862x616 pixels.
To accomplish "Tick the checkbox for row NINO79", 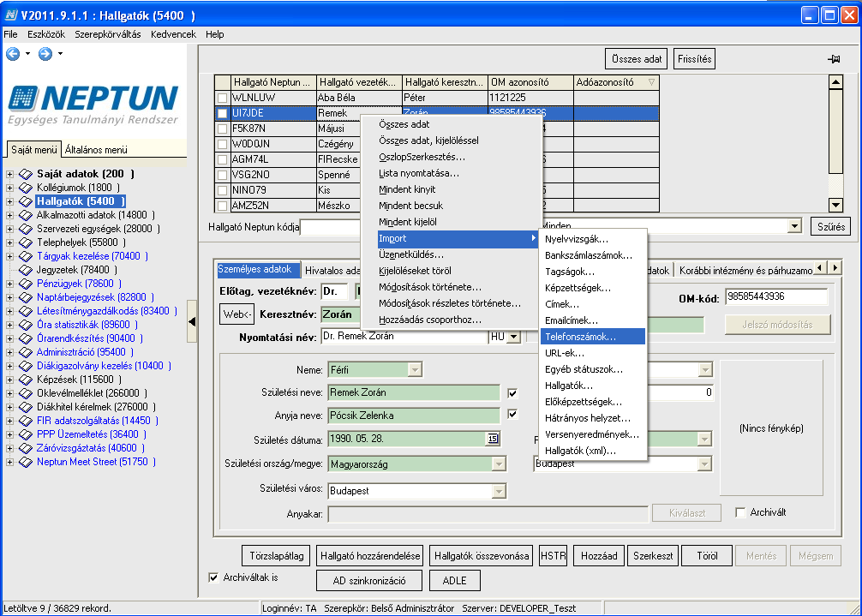I will pos(222,190).
